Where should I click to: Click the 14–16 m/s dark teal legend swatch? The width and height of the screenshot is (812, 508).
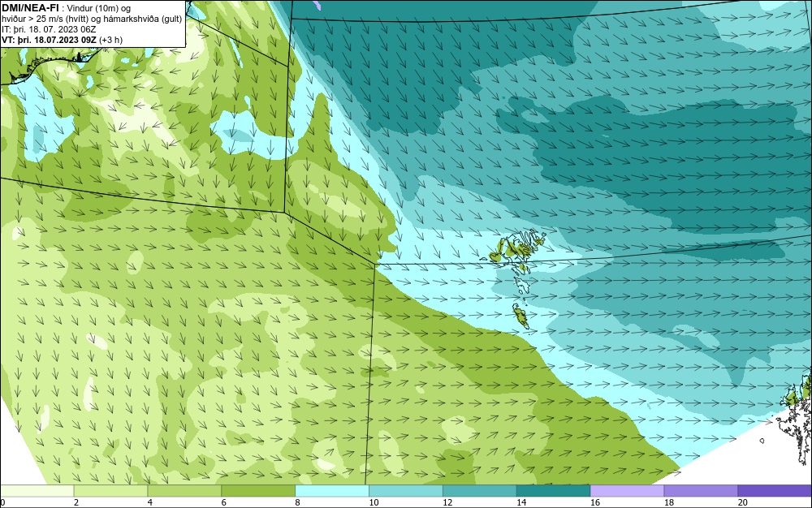554,491
